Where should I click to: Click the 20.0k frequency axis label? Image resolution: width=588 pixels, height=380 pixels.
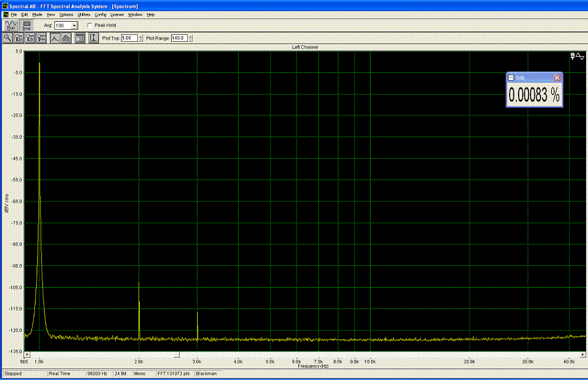pos(469,361)
